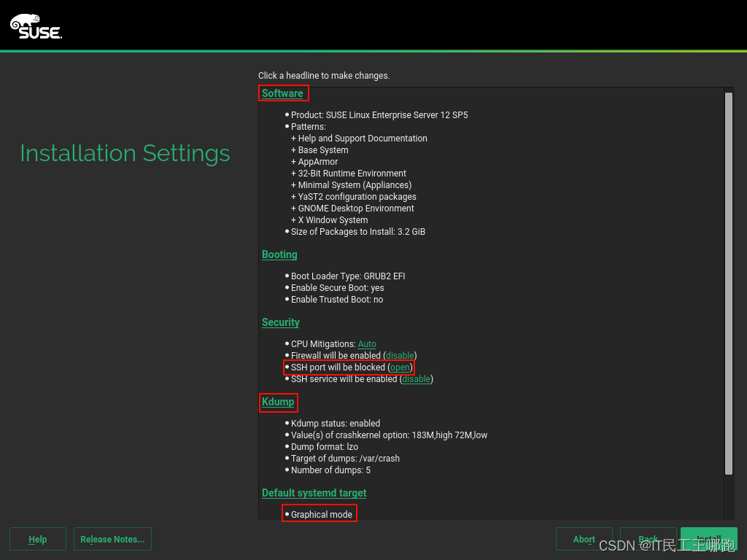Disable the firewall via its disable link

pyautogui.click(x=399, y=355)
